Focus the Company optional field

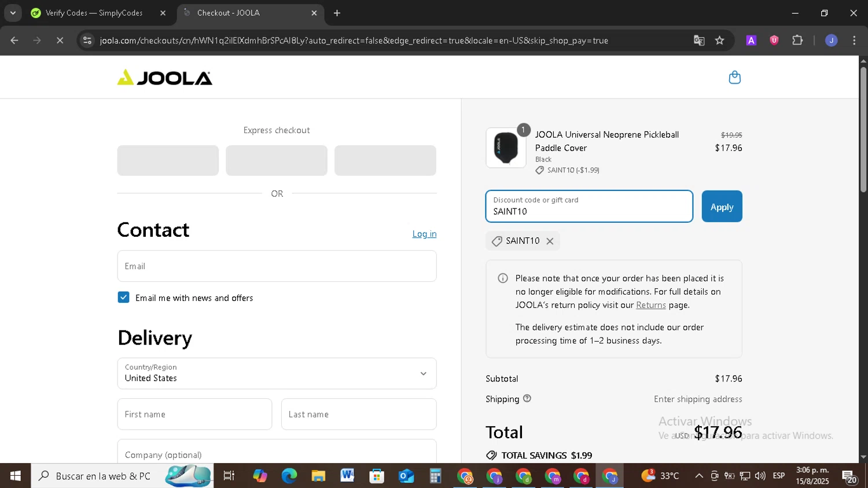(x=277, y=452)
